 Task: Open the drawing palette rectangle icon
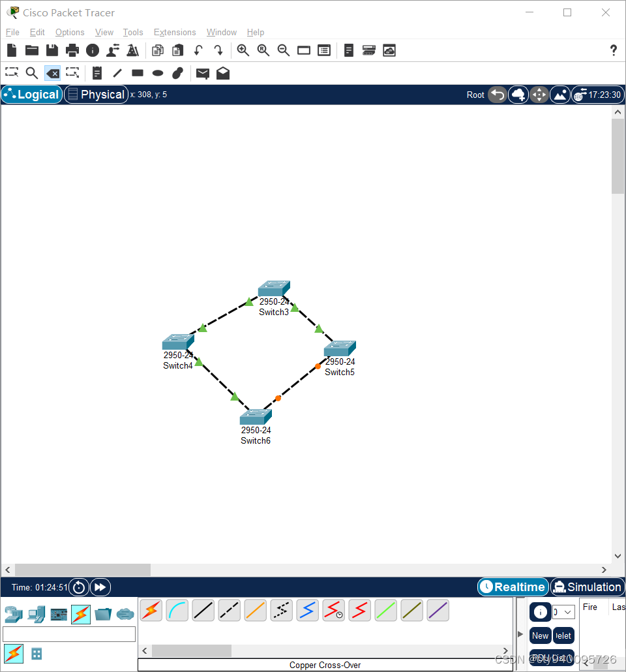(x=304, y=51)
